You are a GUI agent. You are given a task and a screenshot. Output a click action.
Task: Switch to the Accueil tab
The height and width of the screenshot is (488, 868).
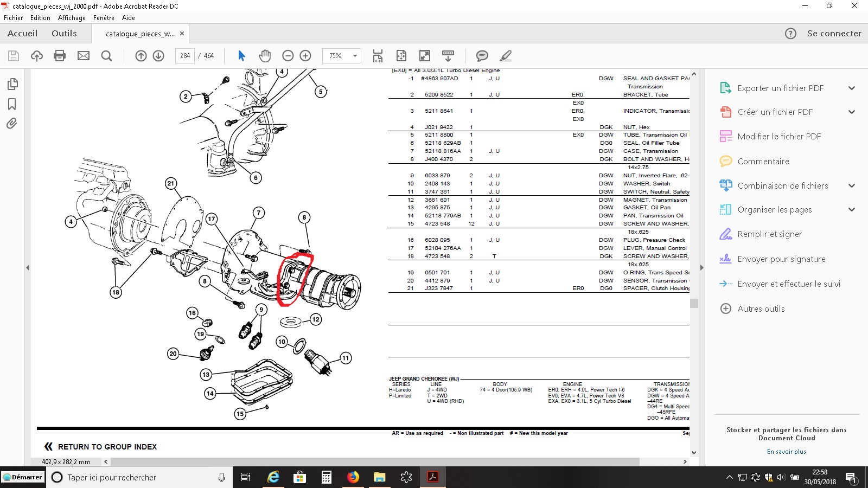coord(23,33)
